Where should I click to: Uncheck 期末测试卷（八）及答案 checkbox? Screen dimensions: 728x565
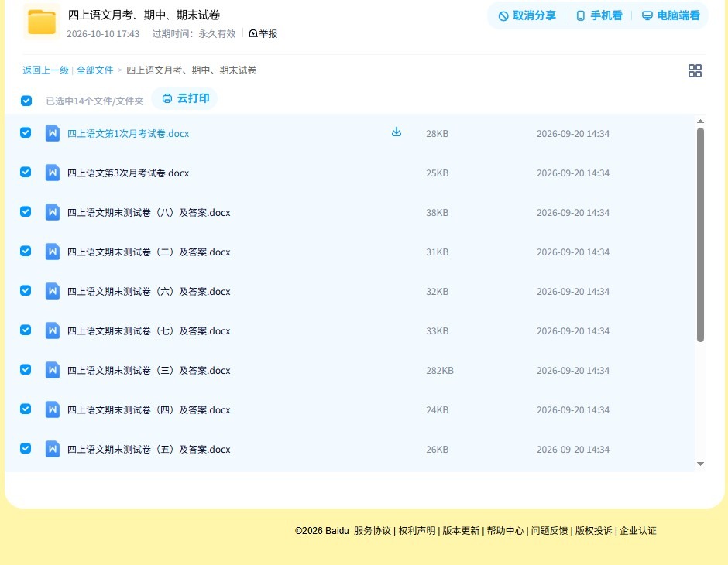[x=26, y=211]
